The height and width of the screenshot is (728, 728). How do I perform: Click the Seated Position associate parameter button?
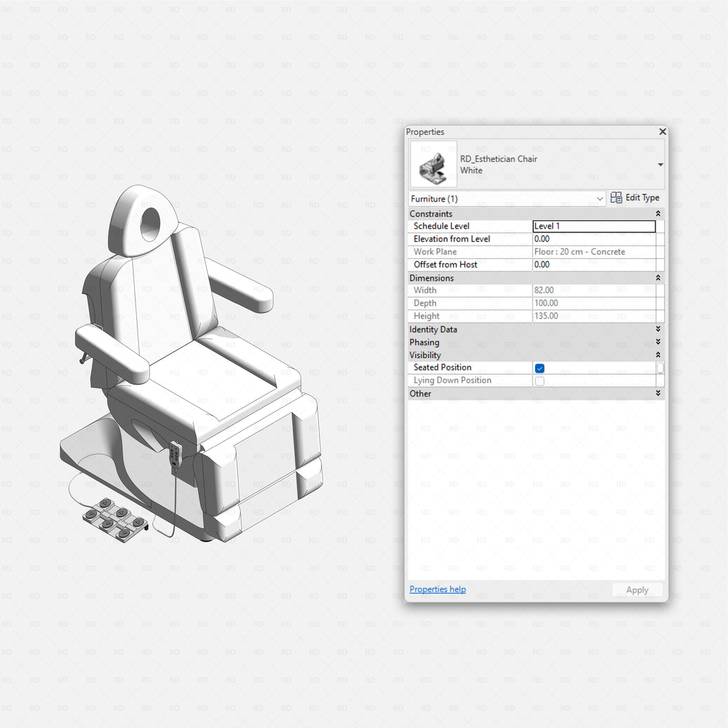[x=660, y=368]
